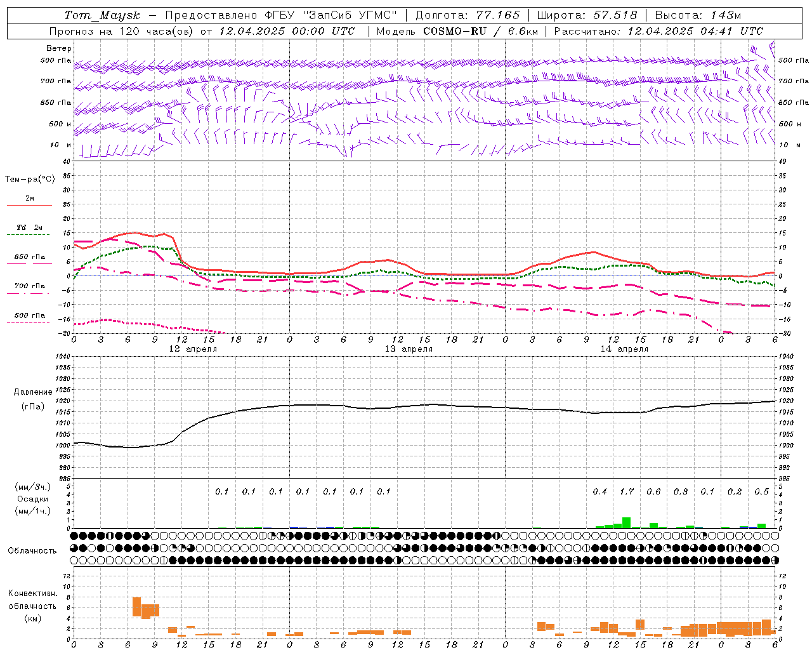
Task: Click the tallest orange convective cloud bar
Action: (x=136, y=607)
